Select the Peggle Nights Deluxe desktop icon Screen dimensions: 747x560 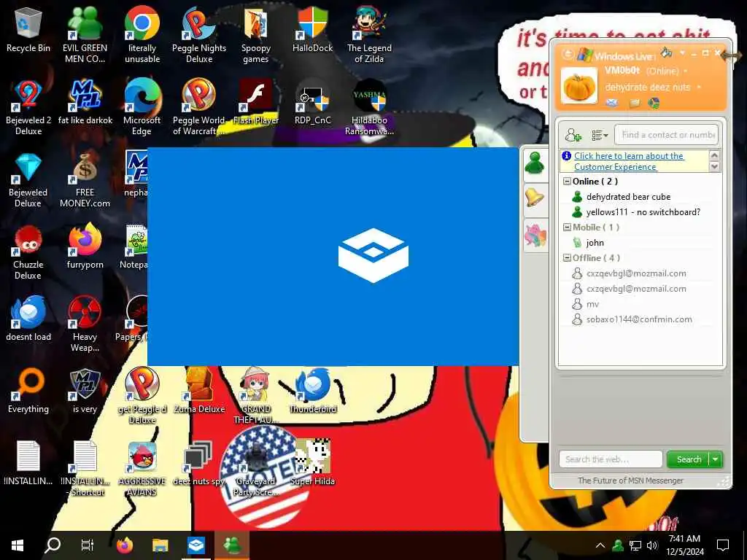coord(199,36)
